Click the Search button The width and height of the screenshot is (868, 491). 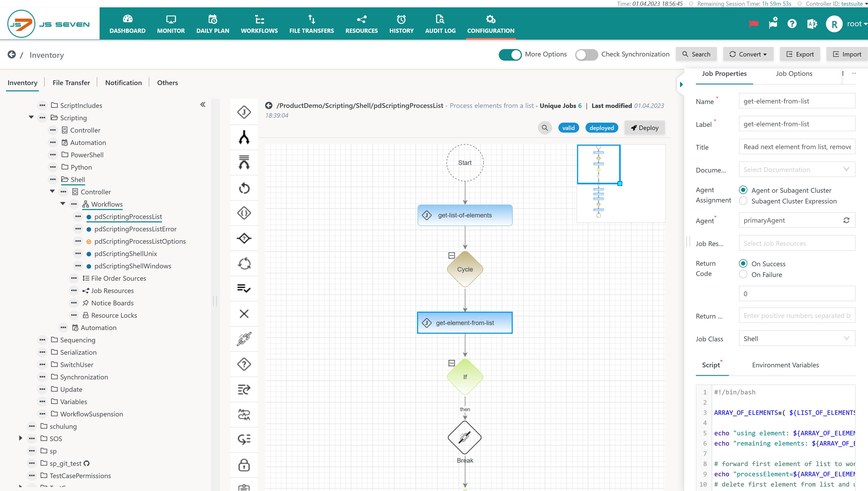coord(696,54)
